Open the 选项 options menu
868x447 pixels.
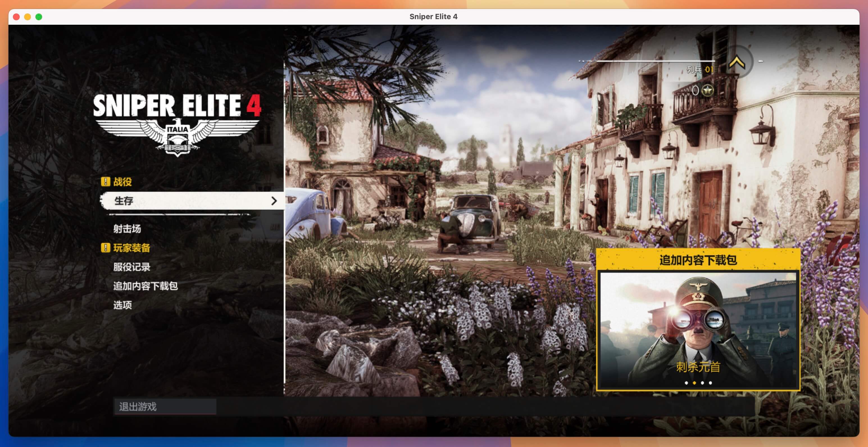tap(122, 305)
